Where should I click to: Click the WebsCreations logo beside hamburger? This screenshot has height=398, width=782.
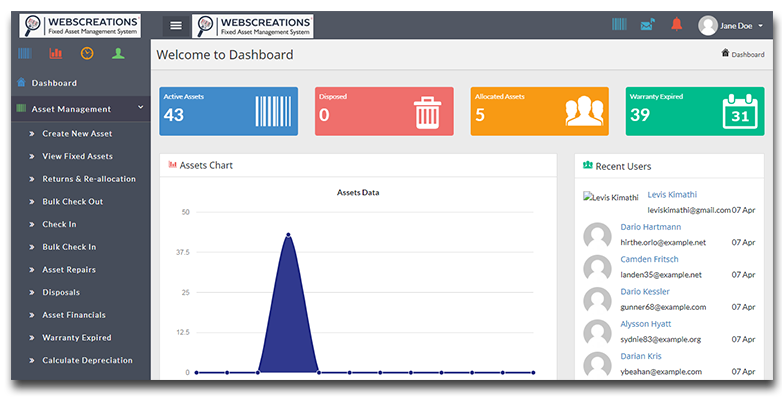tap(252, 26)
